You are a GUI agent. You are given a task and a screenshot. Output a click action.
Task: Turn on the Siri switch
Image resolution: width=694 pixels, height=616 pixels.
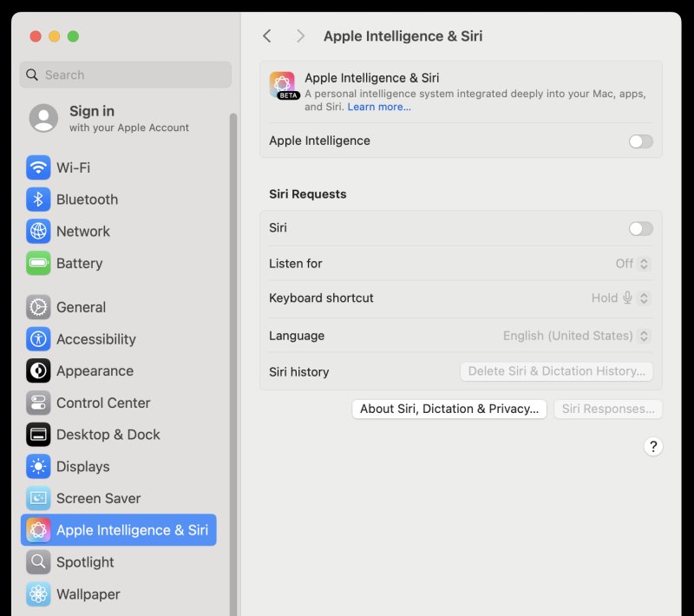click(x=640, y=228)
